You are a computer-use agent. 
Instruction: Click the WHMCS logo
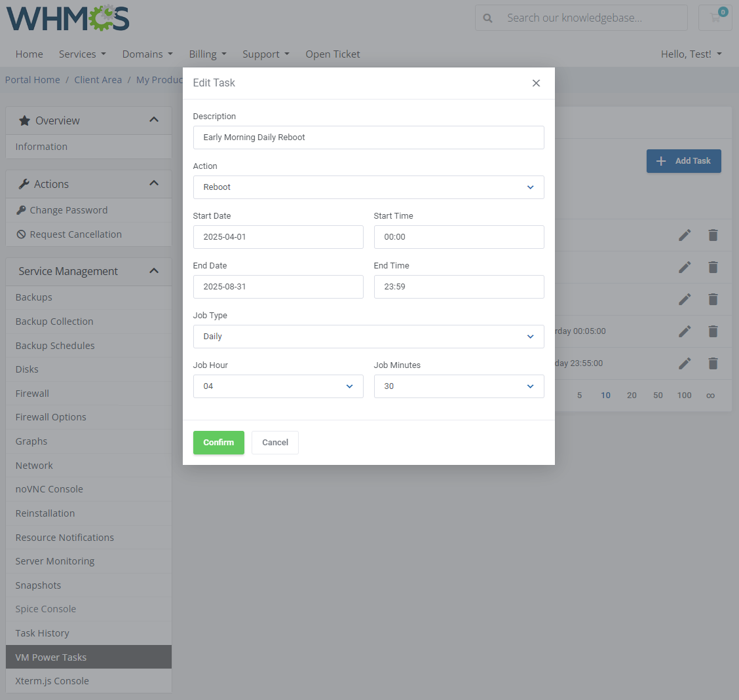(x=67, y=18)
